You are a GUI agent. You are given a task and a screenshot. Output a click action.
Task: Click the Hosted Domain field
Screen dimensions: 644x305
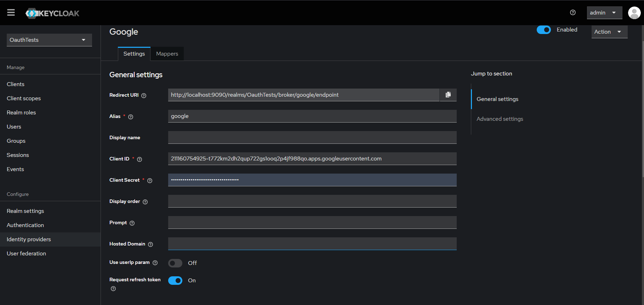coord(312,244)
